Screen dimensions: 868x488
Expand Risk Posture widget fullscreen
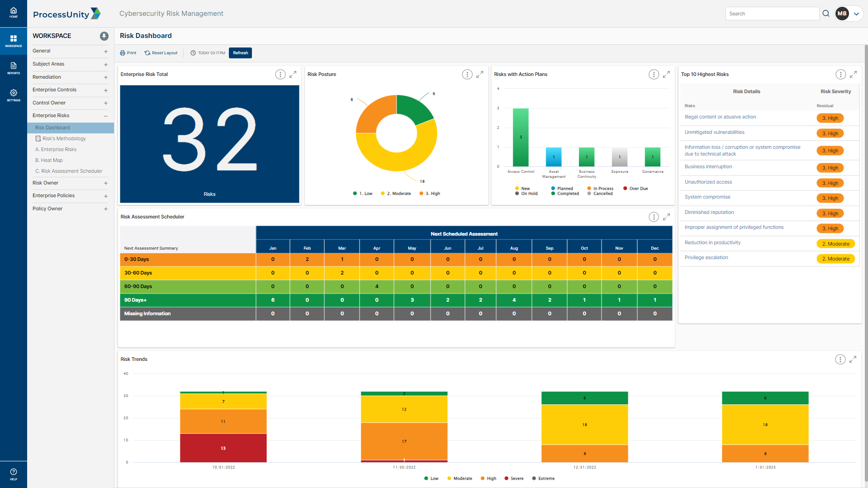480,74
